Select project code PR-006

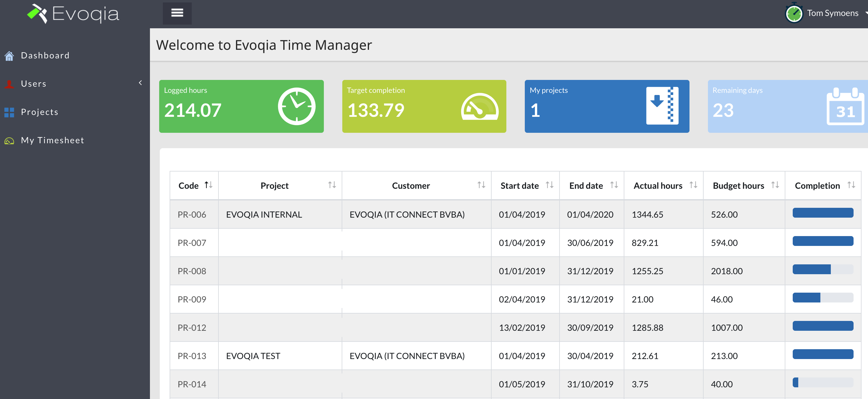tap(192, 215)
